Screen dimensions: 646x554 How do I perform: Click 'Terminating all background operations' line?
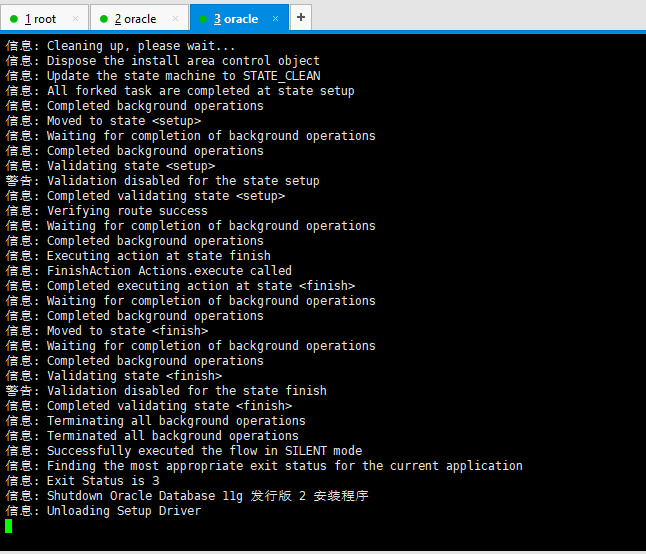point(155,421)
